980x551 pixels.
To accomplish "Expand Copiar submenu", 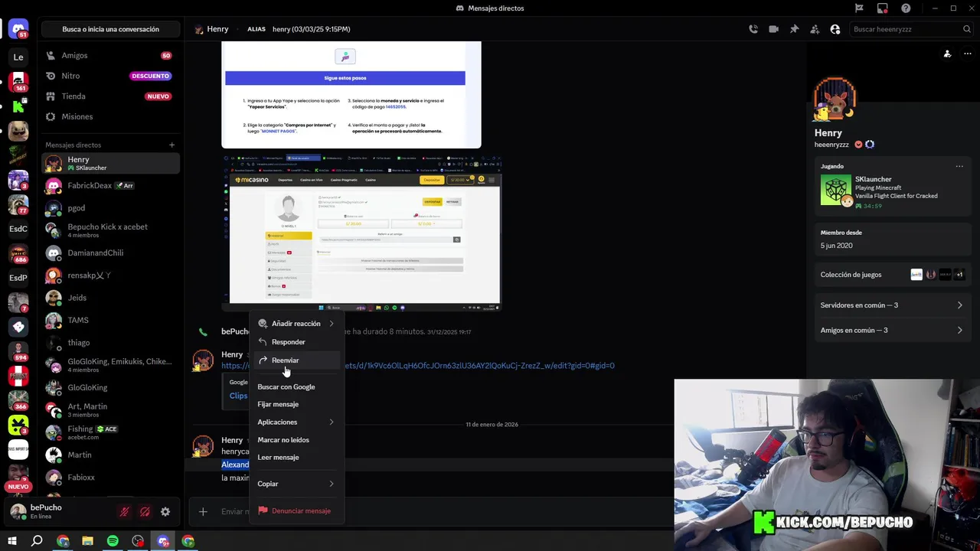I will [x=296, y=484].
